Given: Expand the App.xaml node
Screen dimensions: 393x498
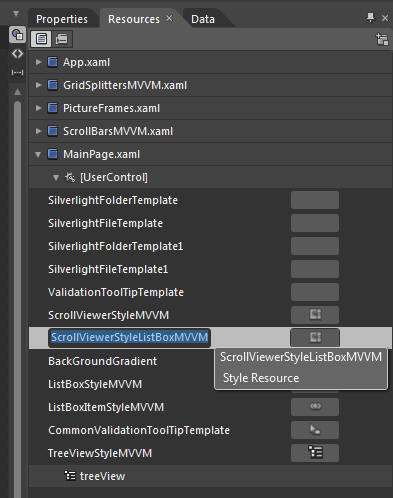Looking at the screenshot, I should tap(38, 62).
